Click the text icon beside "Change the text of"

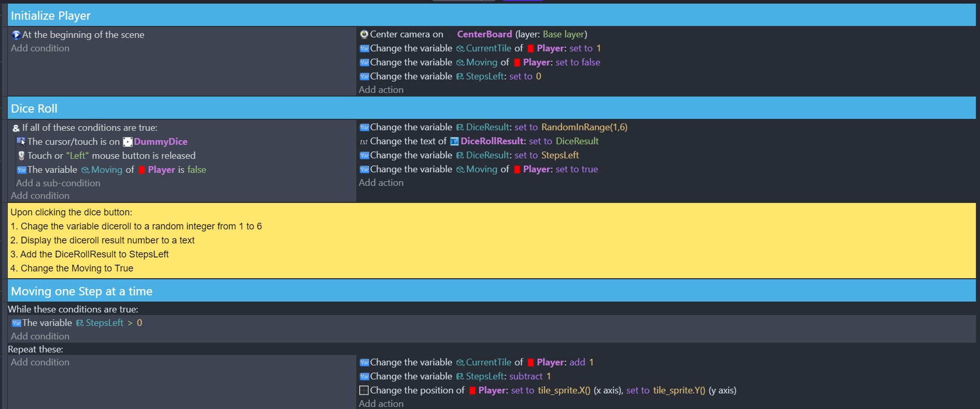(x=364, y=142)
